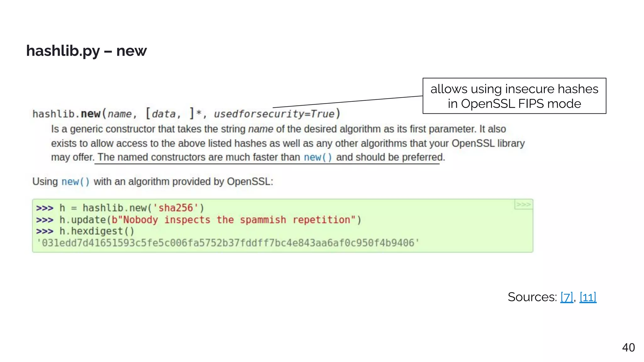This screenshot has width=644, height=362.
Task: Click the text 'provided by OpenSSL:'
Action: (223, 182)
